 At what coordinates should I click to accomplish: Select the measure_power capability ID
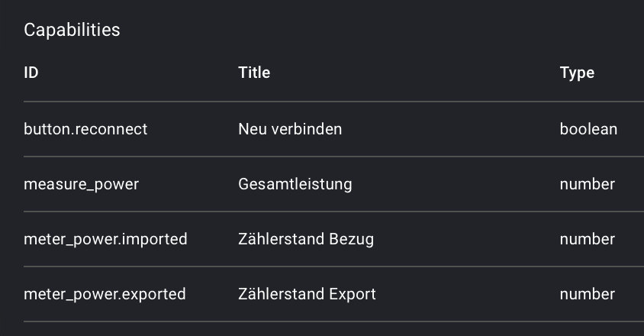pos(81,184)
